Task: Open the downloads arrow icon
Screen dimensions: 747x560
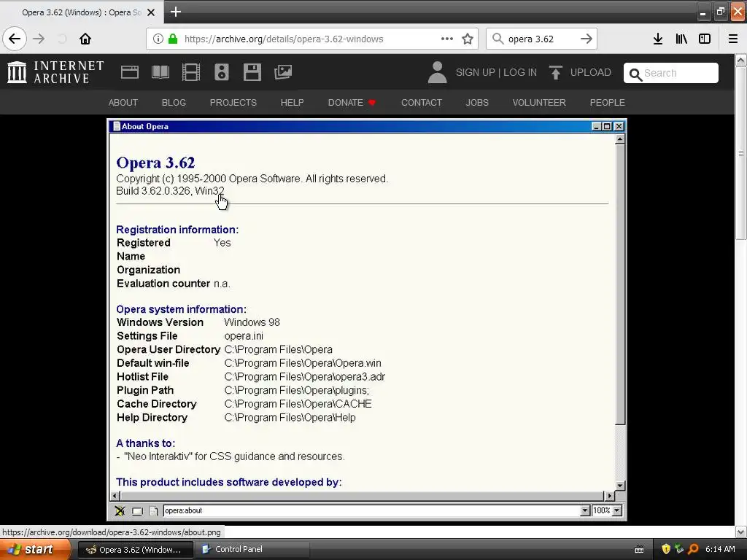Action: 658,39
